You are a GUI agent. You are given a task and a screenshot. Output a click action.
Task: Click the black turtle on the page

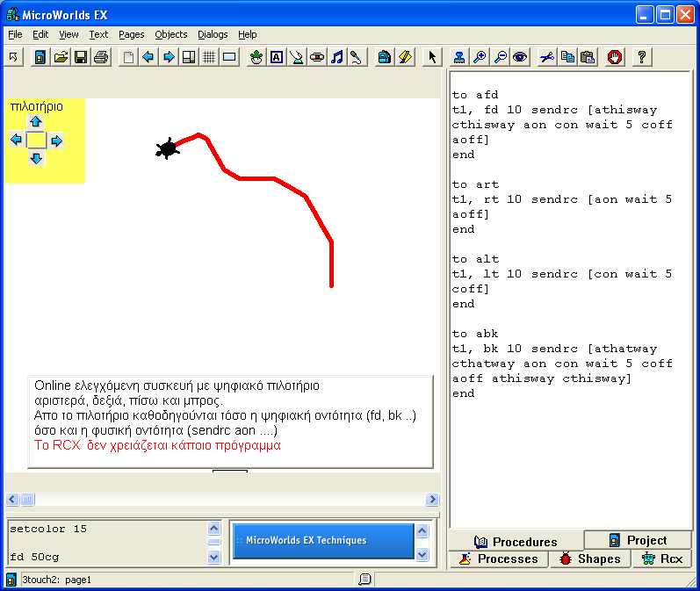(x=168, y=148)
